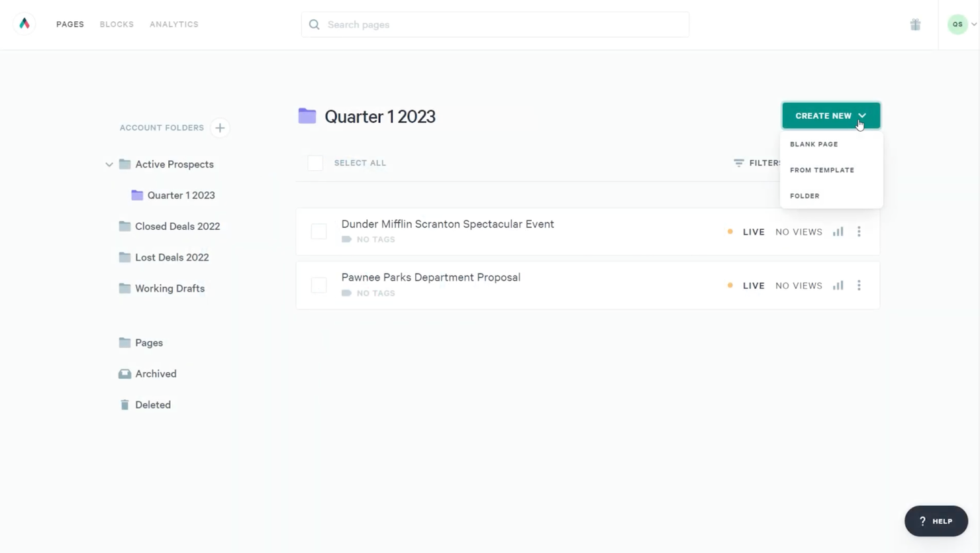
Task: Check the Select All checkbox
Action: pyautogui.click(x=315, y=162)
